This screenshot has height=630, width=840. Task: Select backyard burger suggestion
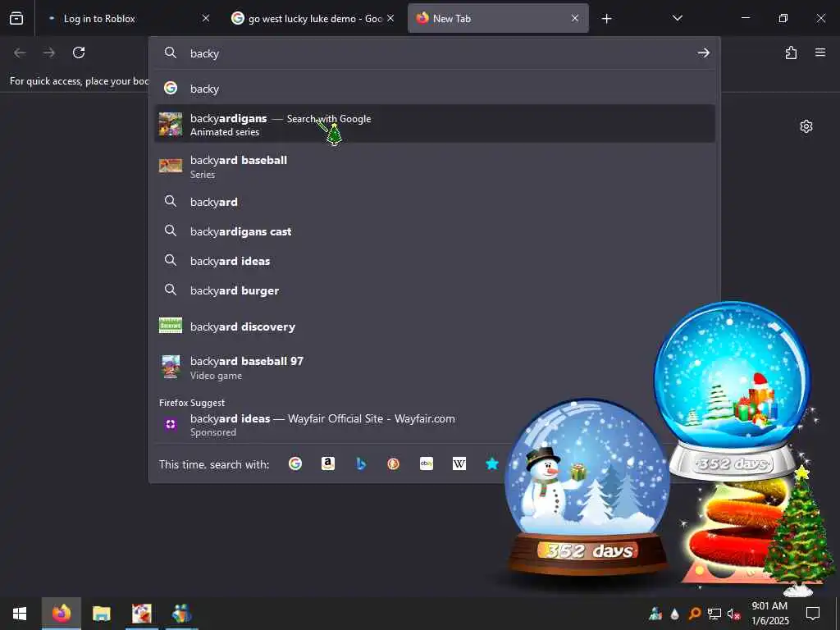point(435,290)
